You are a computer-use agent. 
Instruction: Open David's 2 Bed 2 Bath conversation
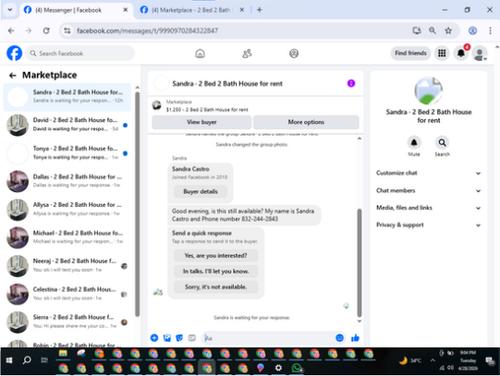[x=67, y=125]
